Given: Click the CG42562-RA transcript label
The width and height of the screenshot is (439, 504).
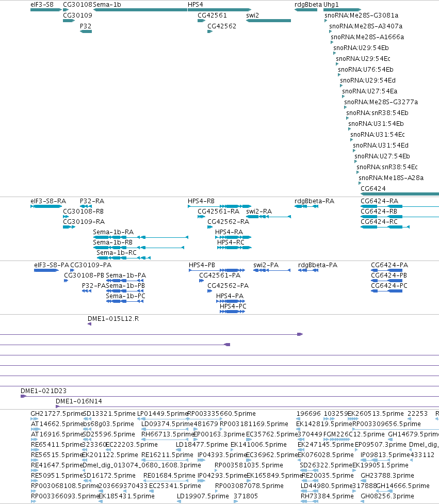Looking at the screenshot, I should 228,222.
